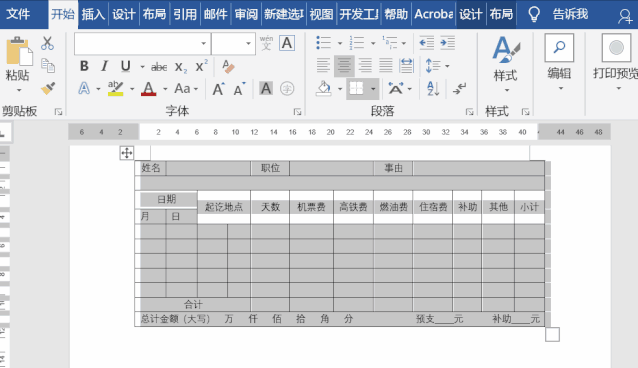
Task: Toggle center alignment
Action: 344,66
